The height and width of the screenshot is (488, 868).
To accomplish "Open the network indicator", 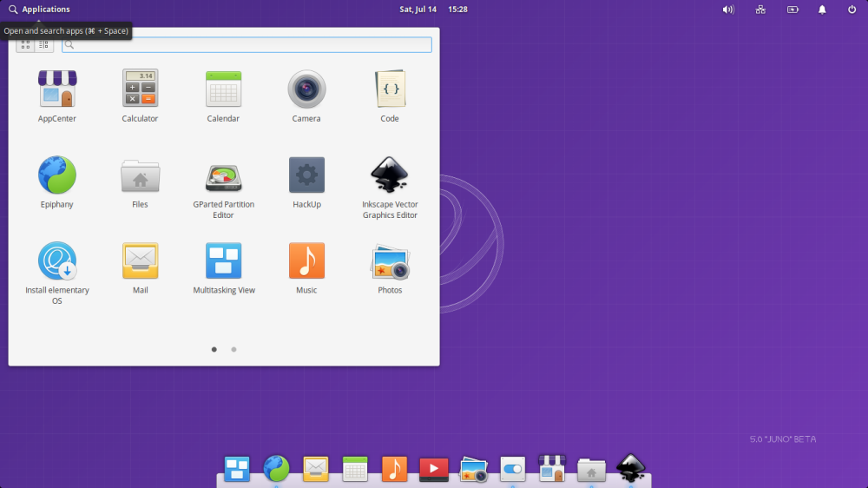I will (760, 10).
